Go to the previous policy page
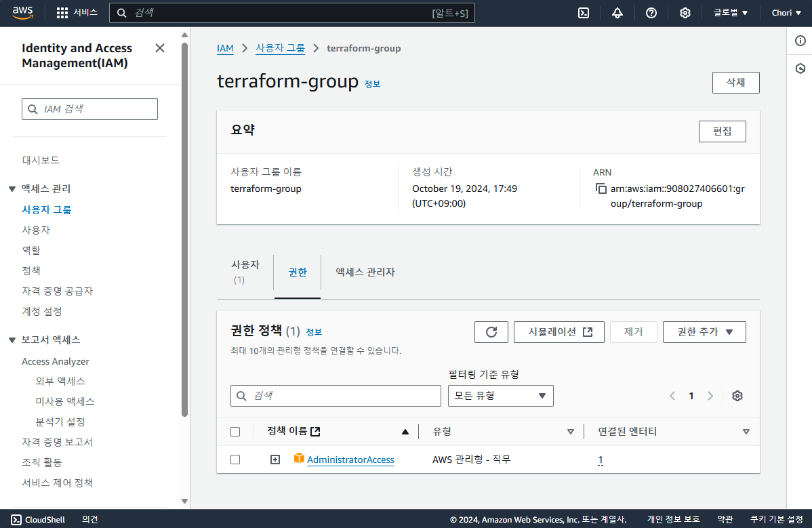This screenshot has height=528, width=812. (672, 396)
